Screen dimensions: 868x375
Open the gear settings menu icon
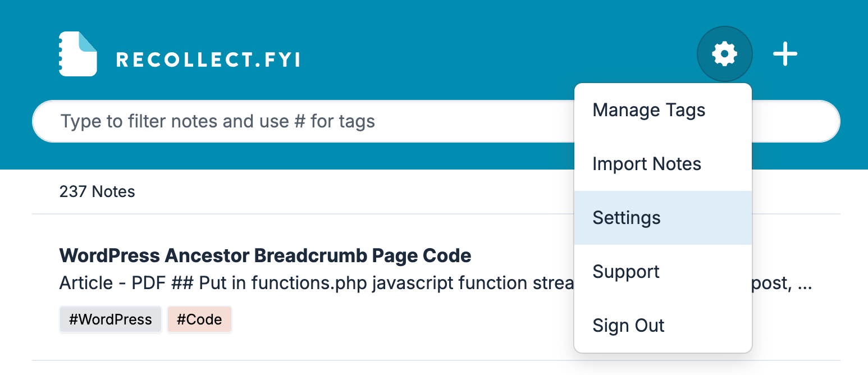(x=724, y=54)
